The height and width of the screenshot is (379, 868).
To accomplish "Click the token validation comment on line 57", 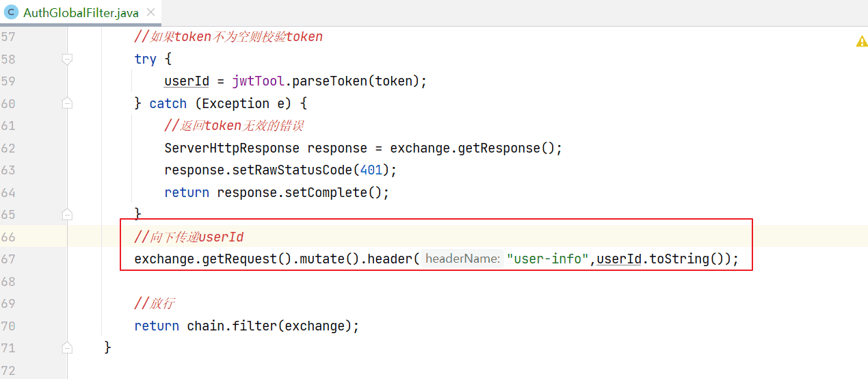I will click(228, 37).
